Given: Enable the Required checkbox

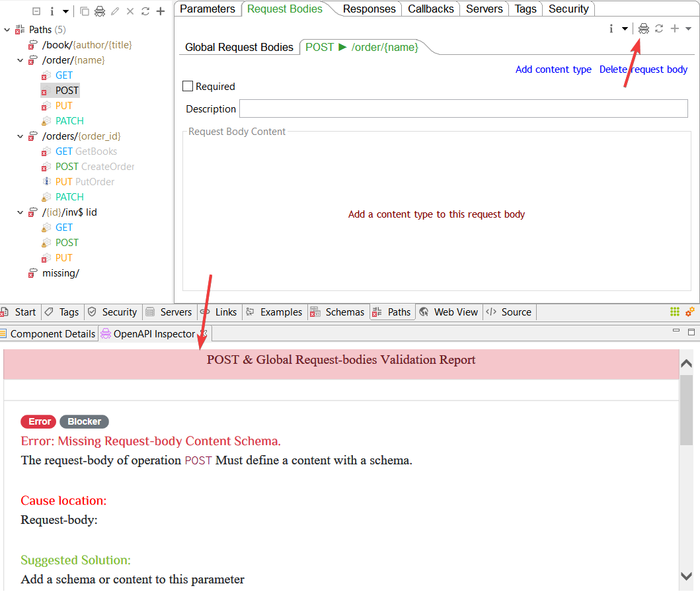Looking at the screenshot, I should 188,86.
